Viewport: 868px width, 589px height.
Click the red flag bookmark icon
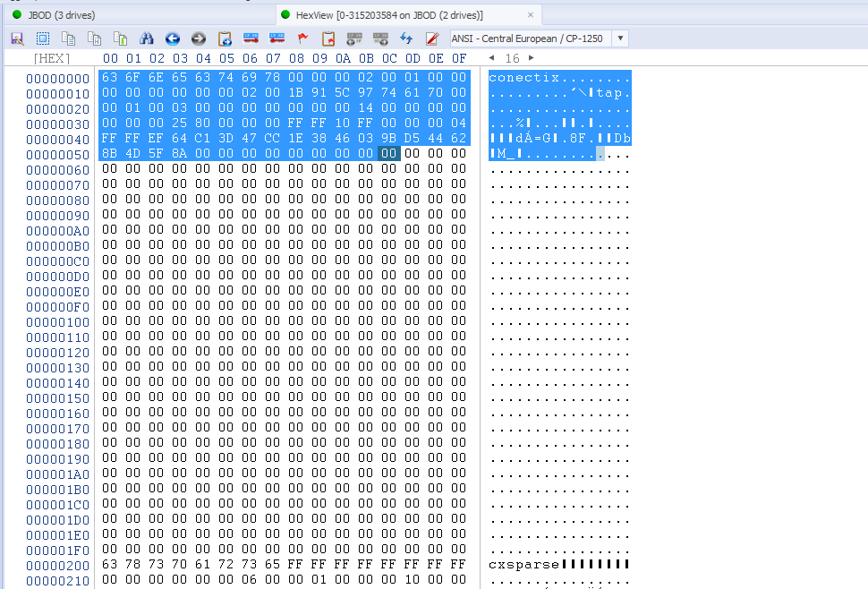click(302, 38)
